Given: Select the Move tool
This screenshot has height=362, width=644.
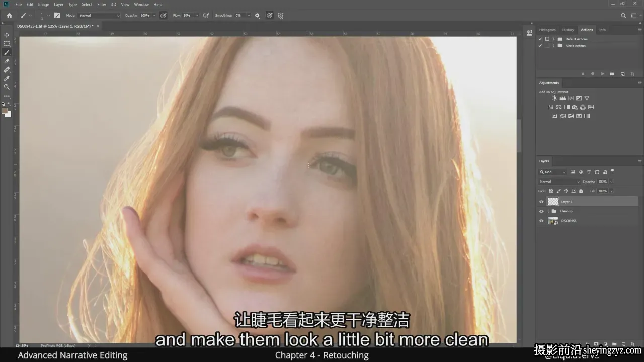Looking at the screenshot, I should (x=7, y=35).
